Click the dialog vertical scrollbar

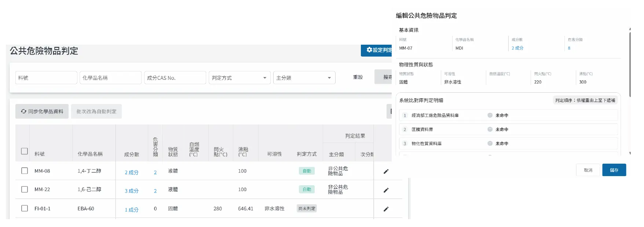coord(630,64)
